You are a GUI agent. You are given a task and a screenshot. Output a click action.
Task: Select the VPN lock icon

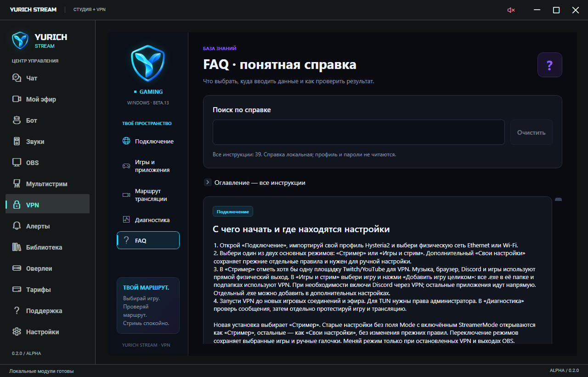pos(17,205)
